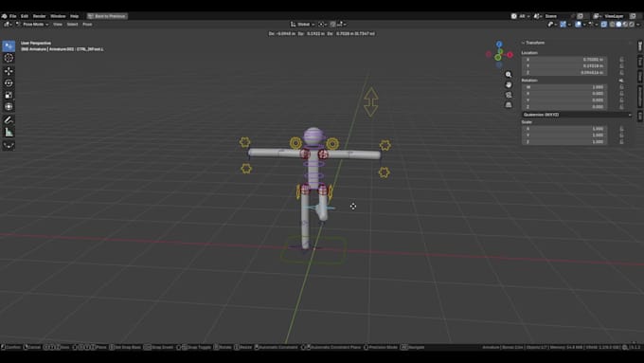This screenshot has height=363, width=644.
Task: Open the File menu
Action: [x=12, y=16]
